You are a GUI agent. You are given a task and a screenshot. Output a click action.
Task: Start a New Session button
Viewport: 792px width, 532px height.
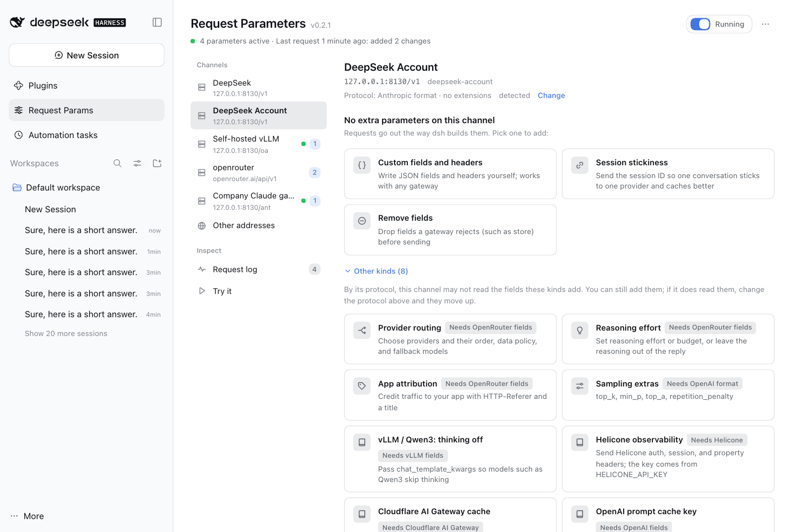[x=87, y=55]
